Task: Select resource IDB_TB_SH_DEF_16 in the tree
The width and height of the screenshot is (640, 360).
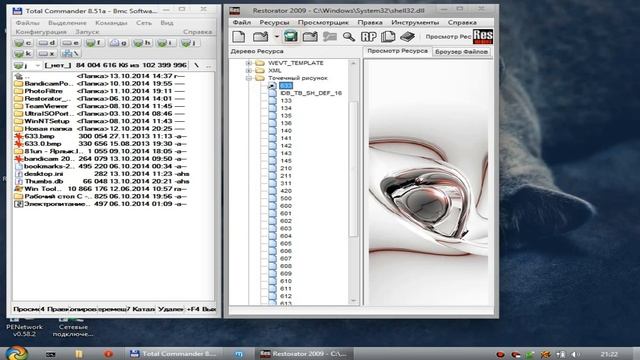Action: pos(311,93)
